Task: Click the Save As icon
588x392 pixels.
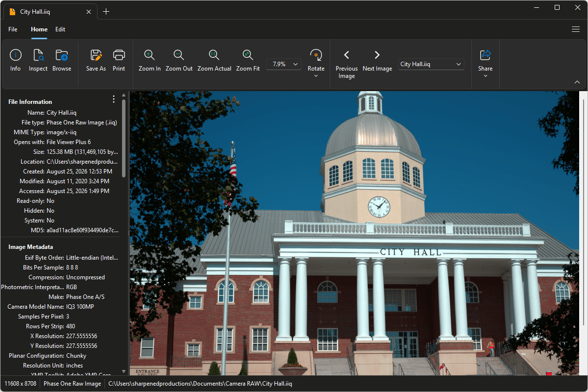Action: click(x=96, y=55)
